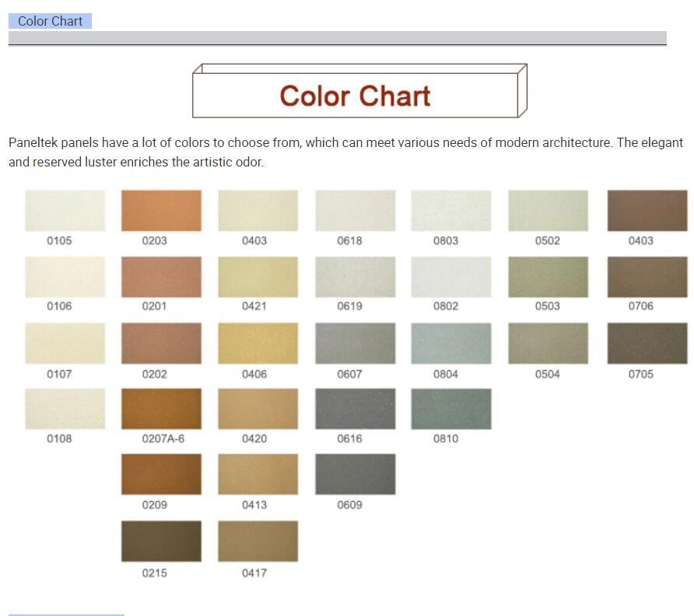
Task: Click the 0406 yellow swatch
Action: 258,344
